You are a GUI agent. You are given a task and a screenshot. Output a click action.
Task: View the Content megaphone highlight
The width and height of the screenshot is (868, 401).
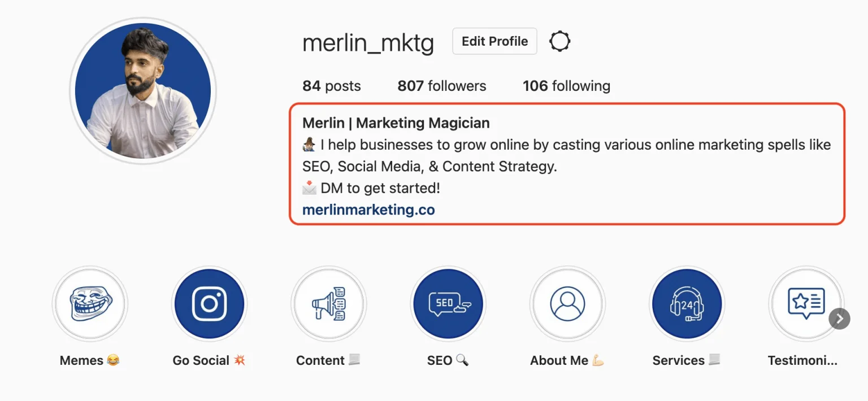pyautogui.click(x=329, y=304)
